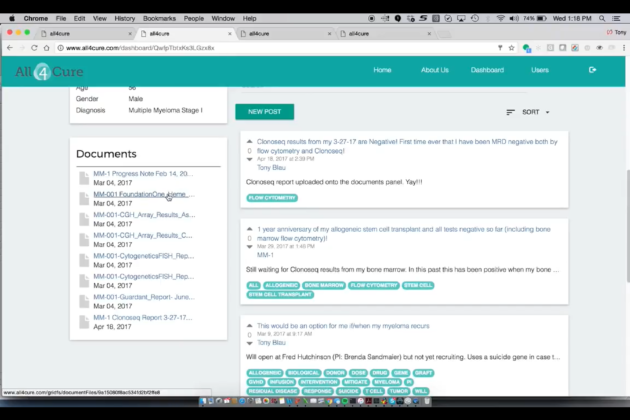Image resolution: width=630 pixels, height=420 pixels.
Task: Open Chrome's three-dot menu
Action: (x=624, y=48)
